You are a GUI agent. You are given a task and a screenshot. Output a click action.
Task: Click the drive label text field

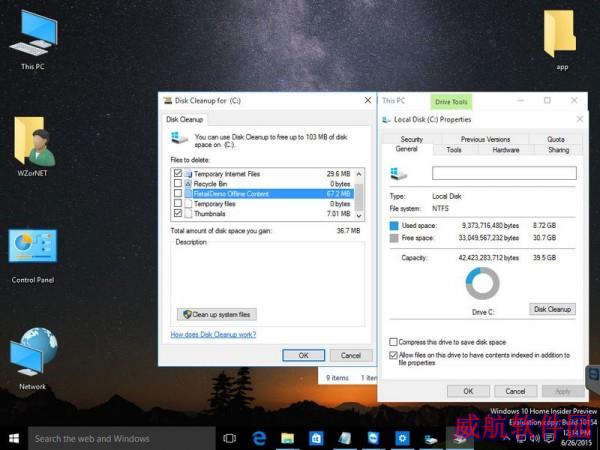504,173
